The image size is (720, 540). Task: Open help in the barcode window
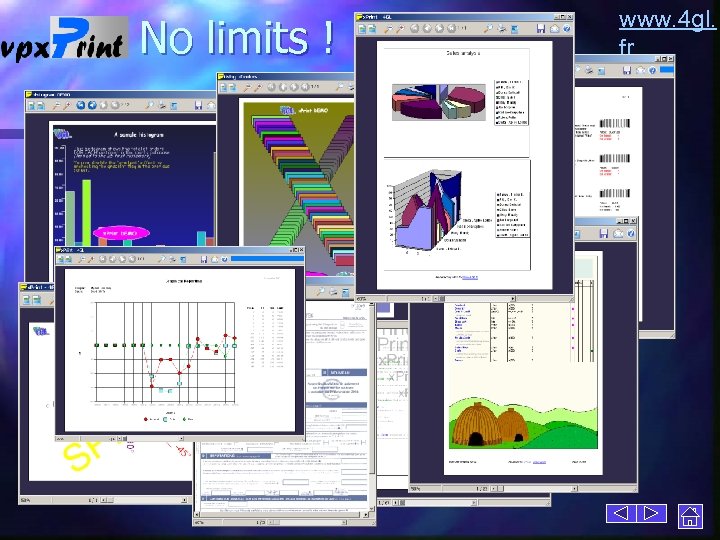(x=652, y=70)
